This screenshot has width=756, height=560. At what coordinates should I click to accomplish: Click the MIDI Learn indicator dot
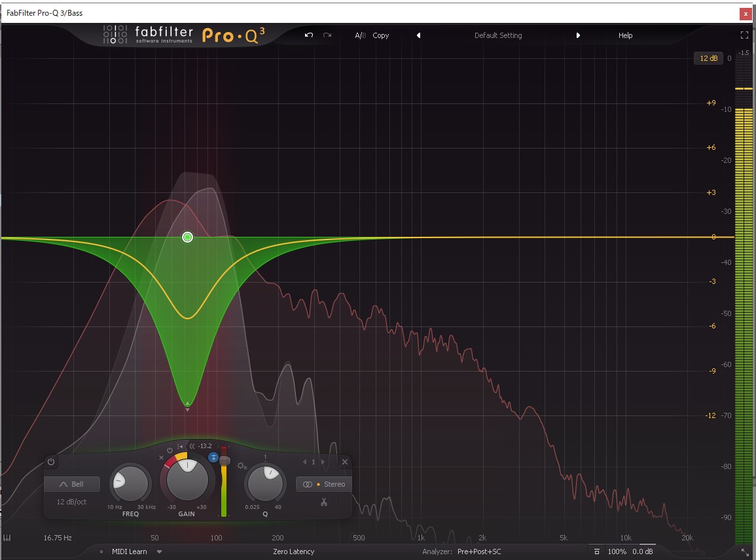(101, 551)
